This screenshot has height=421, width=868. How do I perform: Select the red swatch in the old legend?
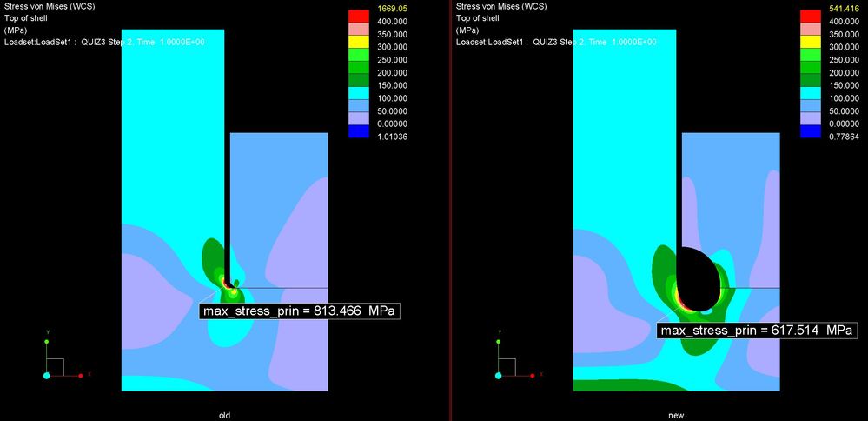click(x=358, y=15)
